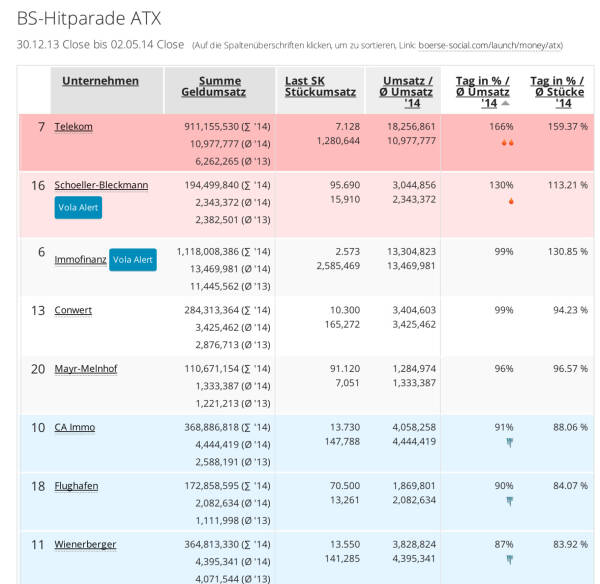
Task: Open the Immofinanz company link
Action: [80, 259]
